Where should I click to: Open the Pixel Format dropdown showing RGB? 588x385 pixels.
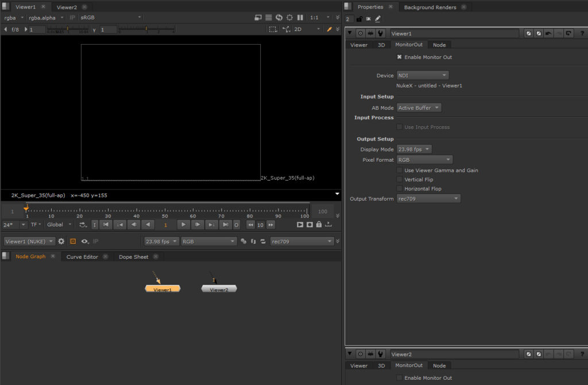click(424, 160)
